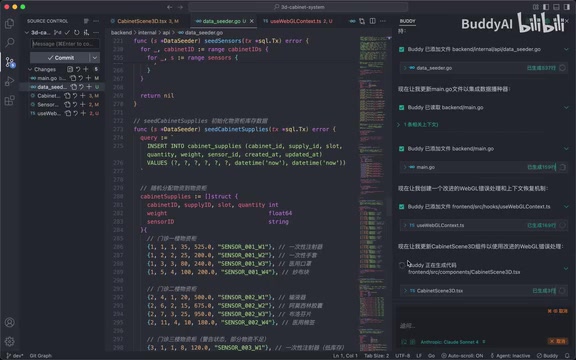Image resolution: width=576 pixels, height=360 pixels.
Task: Open the Search view in the activity bar
Action: pyautogui.click(x=10, y=43)
